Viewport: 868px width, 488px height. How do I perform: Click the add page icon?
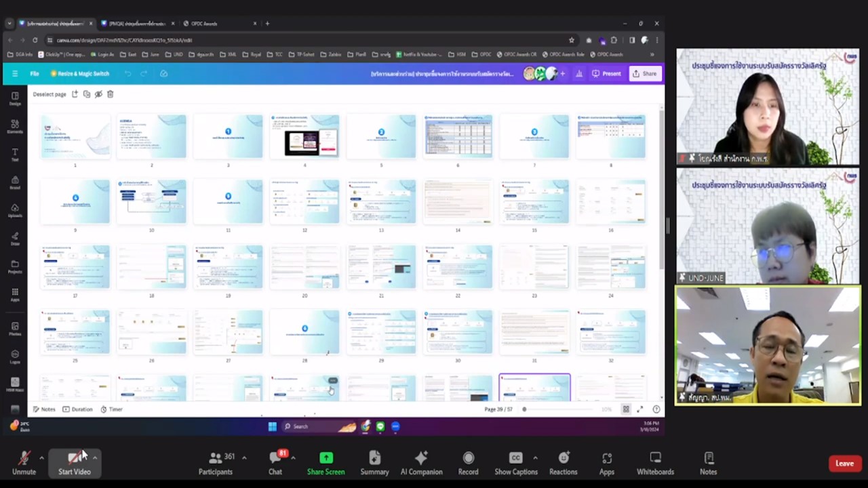pyautogui.click(x=75, y=94)
